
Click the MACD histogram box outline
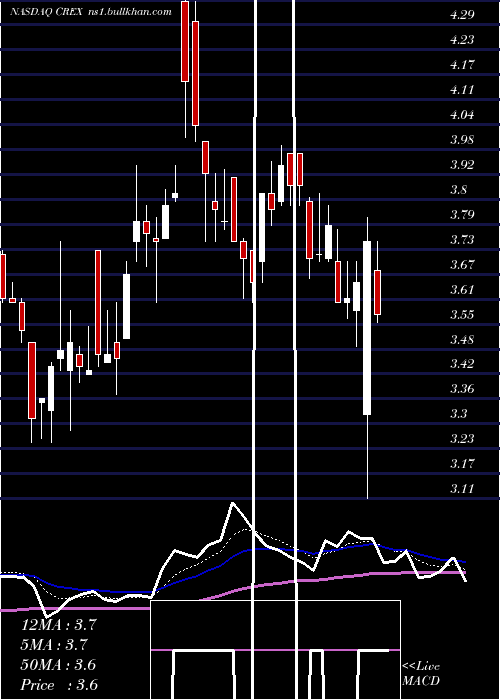[275, 650]
